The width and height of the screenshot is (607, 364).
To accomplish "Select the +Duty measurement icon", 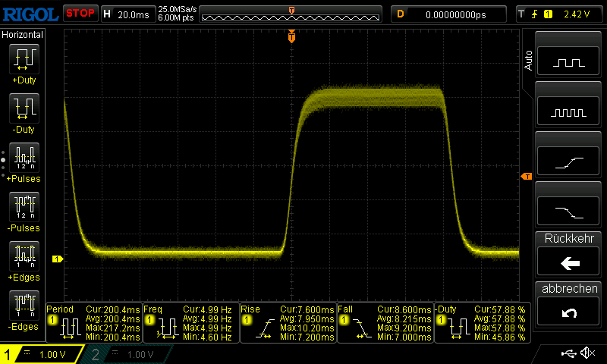I will pyautogui.click(x=24, y=59).
